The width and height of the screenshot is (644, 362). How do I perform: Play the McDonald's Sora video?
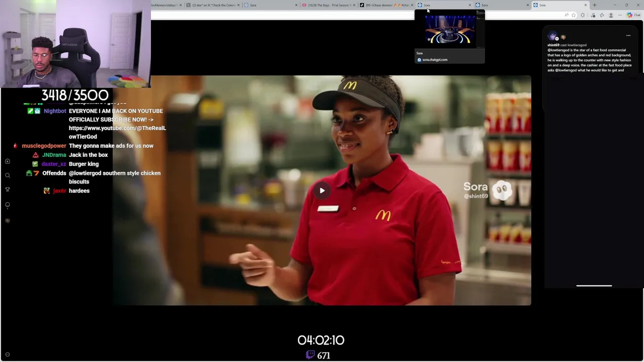pos(322,191)
